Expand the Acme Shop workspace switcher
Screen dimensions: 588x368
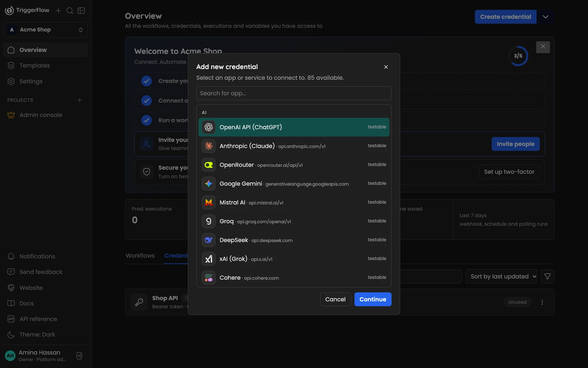pos(45,30)
